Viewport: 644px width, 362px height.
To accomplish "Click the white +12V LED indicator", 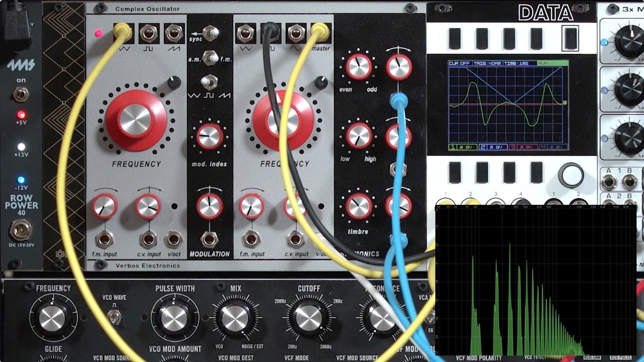I will pyautogui.click(x=21, y=147).
